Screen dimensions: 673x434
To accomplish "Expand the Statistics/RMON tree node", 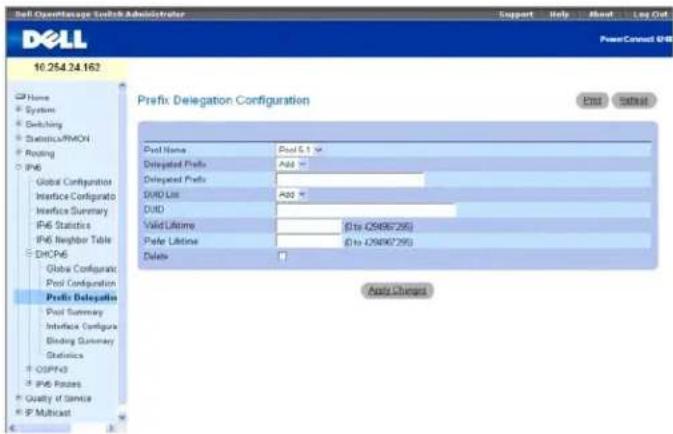I will [x=18, y=138].
